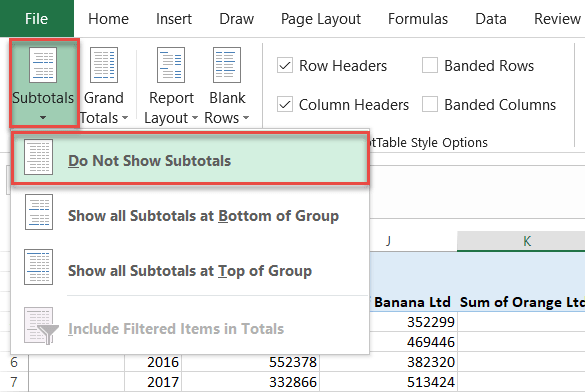Click the Banana Ltd header cell
The width and height of the screenshot is (585, 392).
click(413, 302)
